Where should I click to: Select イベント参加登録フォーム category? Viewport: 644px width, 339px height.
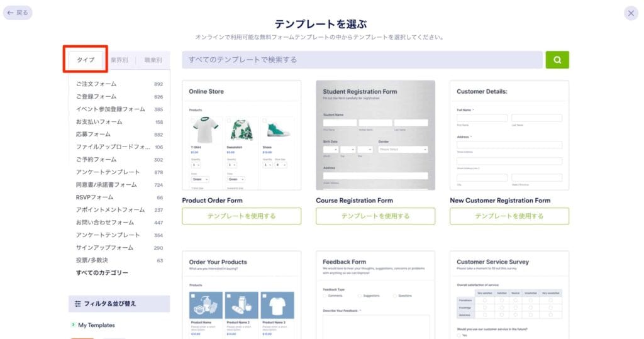click(119, 109)
